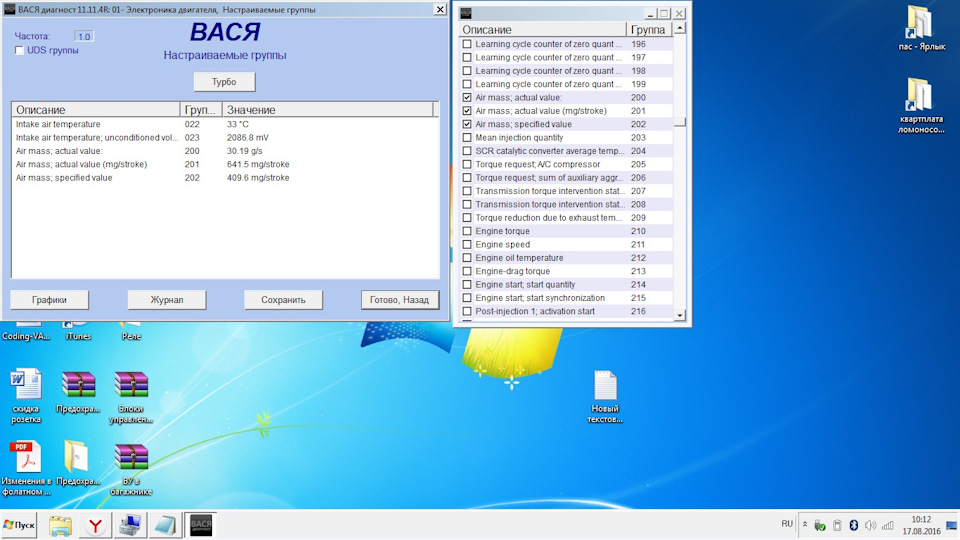Click Show desktop strip on taskbar
The width and height of the screenshot is (960, 540).
point(951,525)
